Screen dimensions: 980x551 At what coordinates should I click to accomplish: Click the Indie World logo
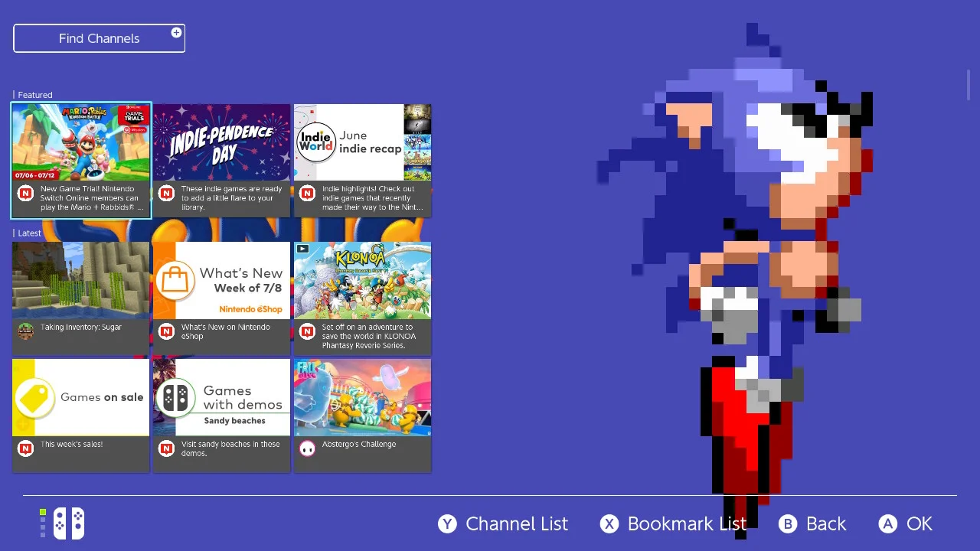point(315,142)
